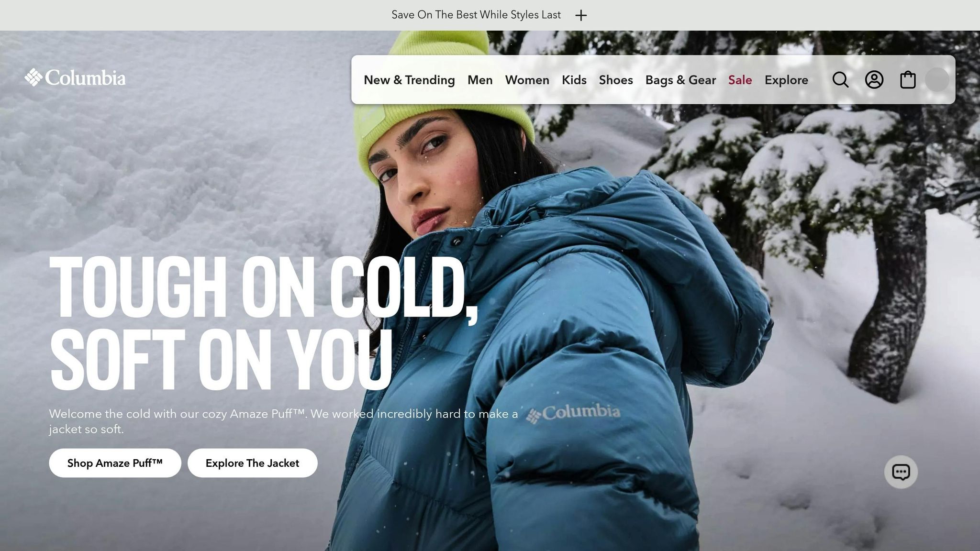View the shopping bag icon

(x=908, y=80)
